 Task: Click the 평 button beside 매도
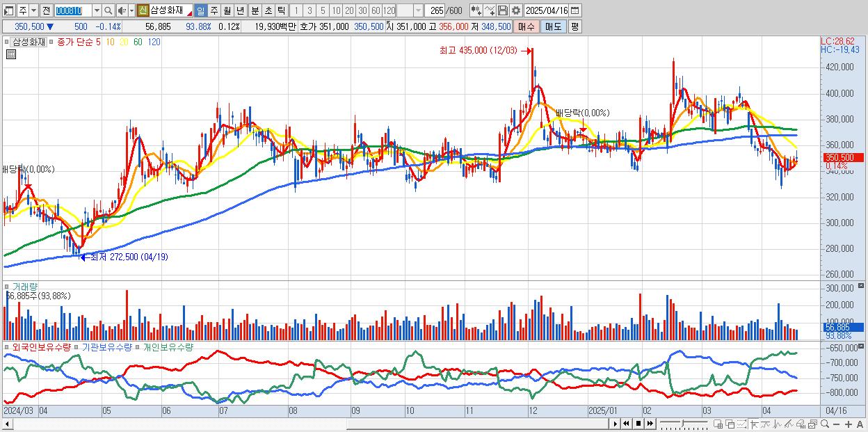[x=574, y=26]
